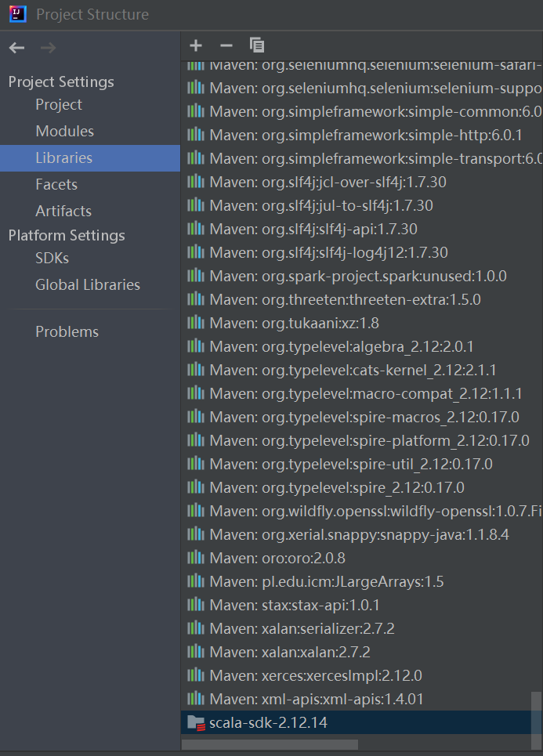
Task: Select Maven: org.typelevel:algebra_2.12:2.0.1
Action: pyautogui.click(x=362, y=346)
